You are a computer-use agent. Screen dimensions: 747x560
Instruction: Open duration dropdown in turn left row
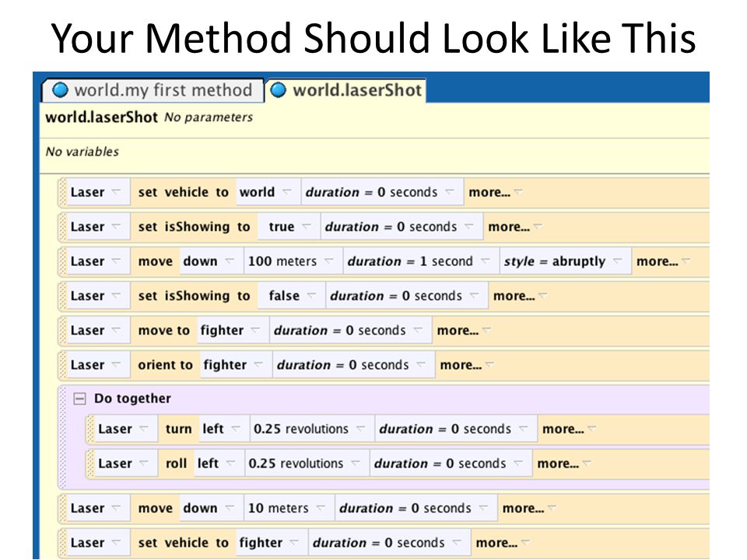coord(457,429)
